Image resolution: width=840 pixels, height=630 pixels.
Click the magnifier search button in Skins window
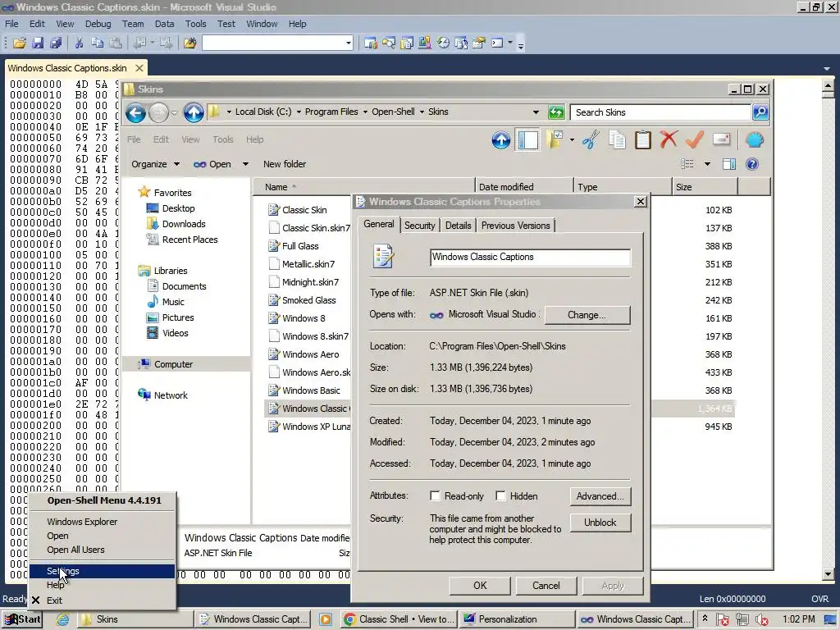click(760, 112)
